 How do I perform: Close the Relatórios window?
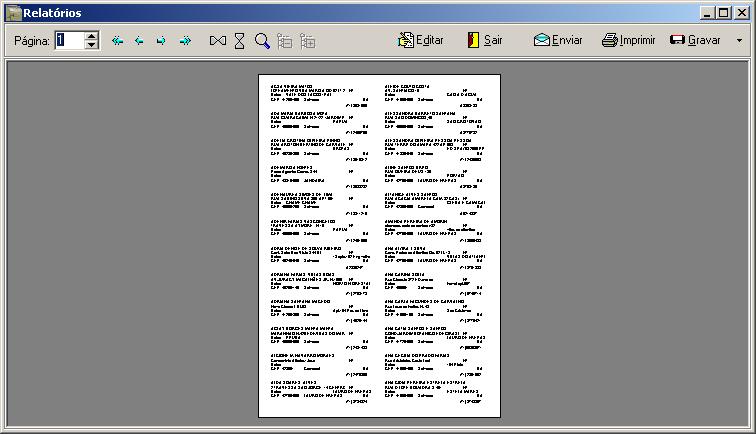(742, 13)
